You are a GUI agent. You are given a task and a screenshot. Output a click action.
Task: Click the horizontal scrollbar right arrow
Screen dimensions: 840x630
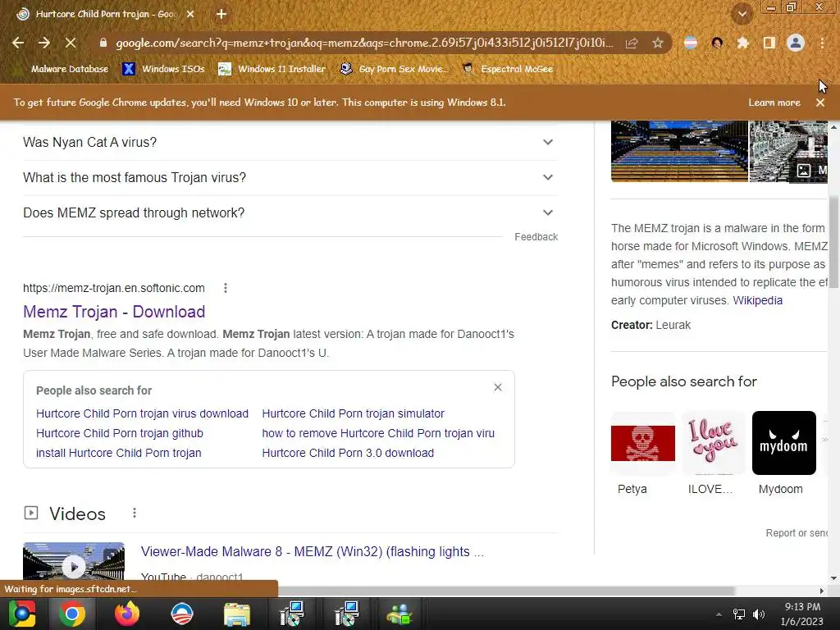(x=822, y=591)
